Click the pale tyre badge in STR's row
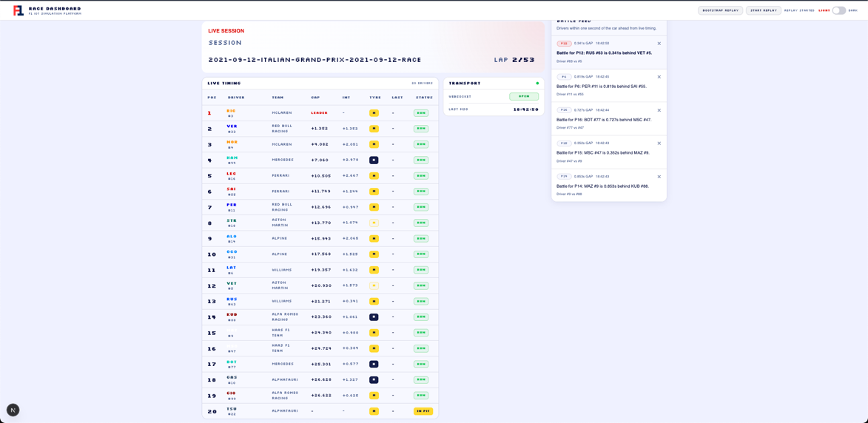Image resolution: width=868 pixels, height=423 pixels. (x=374, y=223)
